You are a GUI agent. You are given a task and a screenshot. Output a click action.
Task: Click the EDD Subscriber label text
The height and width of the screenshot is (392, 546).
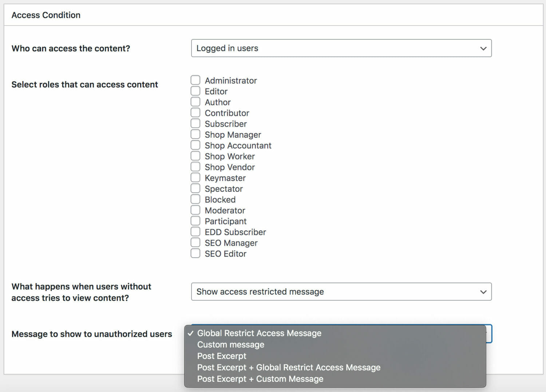pos(236,232)
